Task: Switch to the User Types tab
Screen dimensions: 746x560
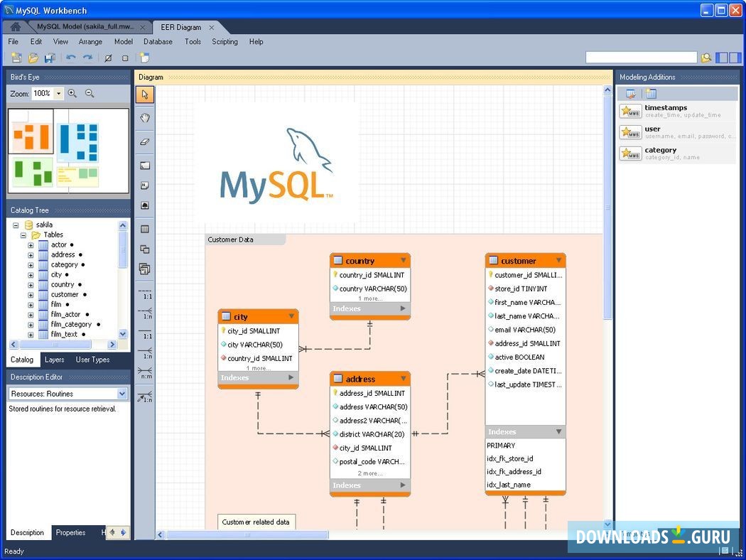Action: pos(93,360)
